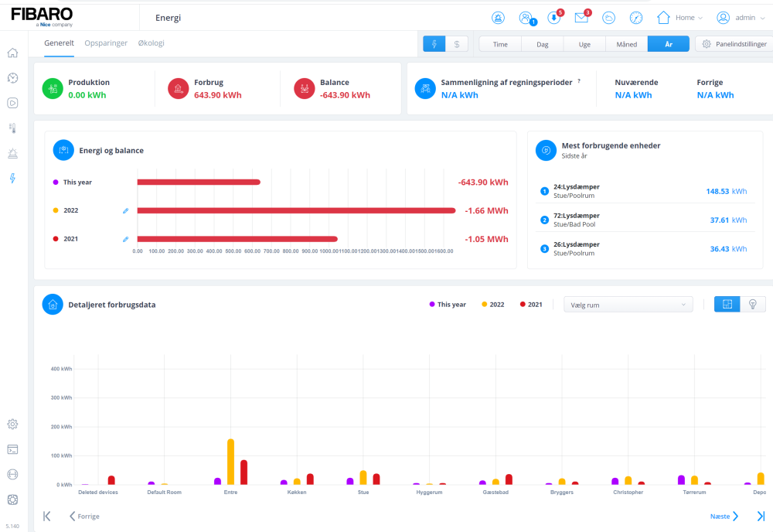Image resolution: width=773 pixels, height=532 pixels.
Task: Open the climate thermometer icon in sidebar
Action: [12, 128]
